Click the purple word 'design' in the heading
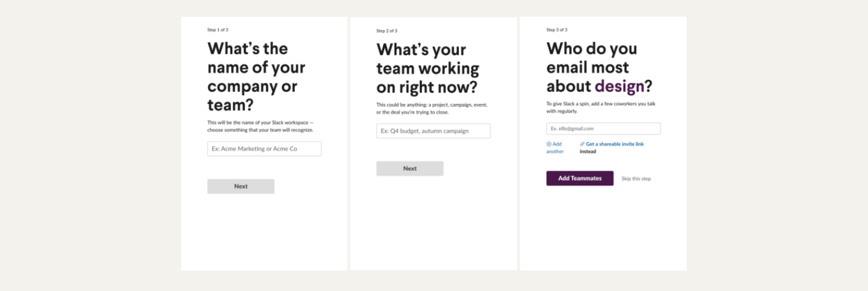 click(619, 86)
